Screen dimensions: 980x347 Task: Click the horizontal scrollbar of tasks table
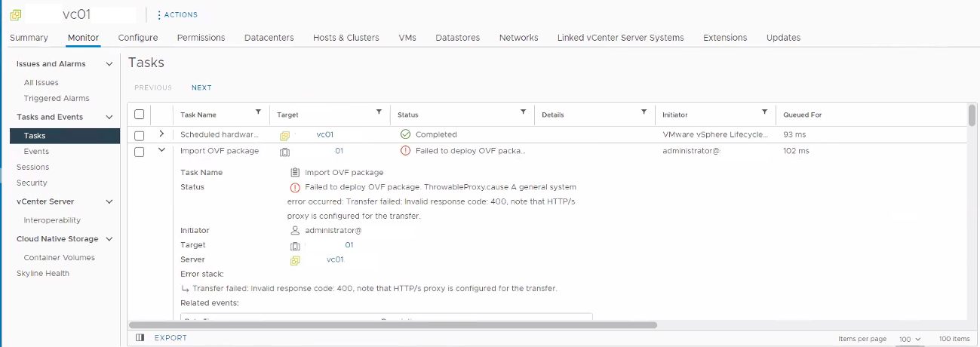(x=393, y=325)
